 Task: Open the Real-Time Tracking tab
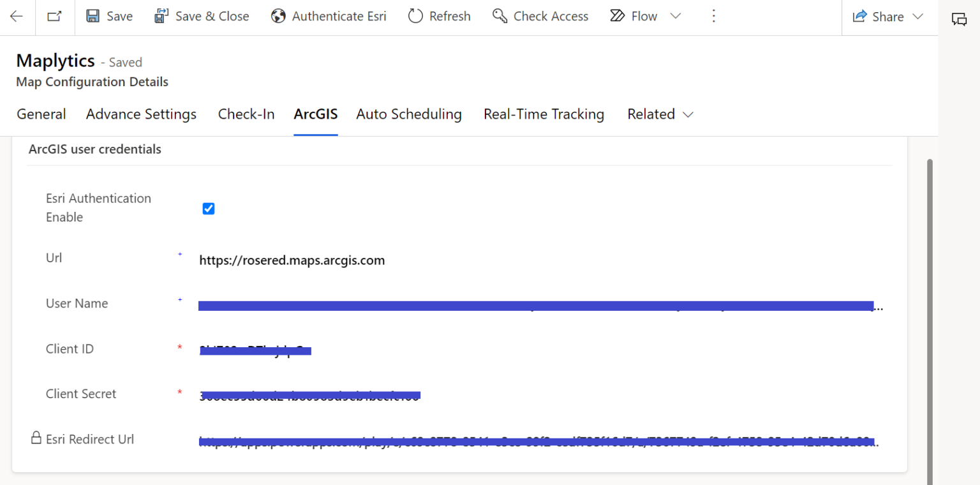544,114
